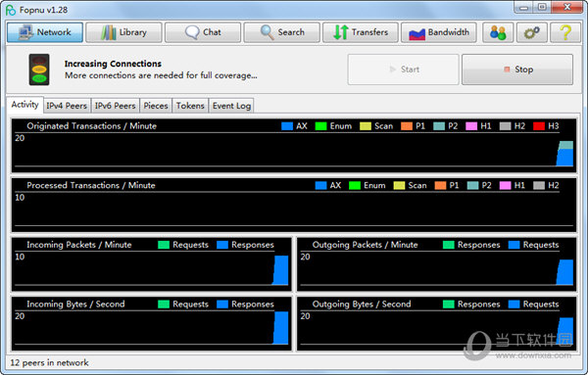The height and width of the screenshot is (375, 588).
Task: Open the Transfers section
Action: click(361, 32)
